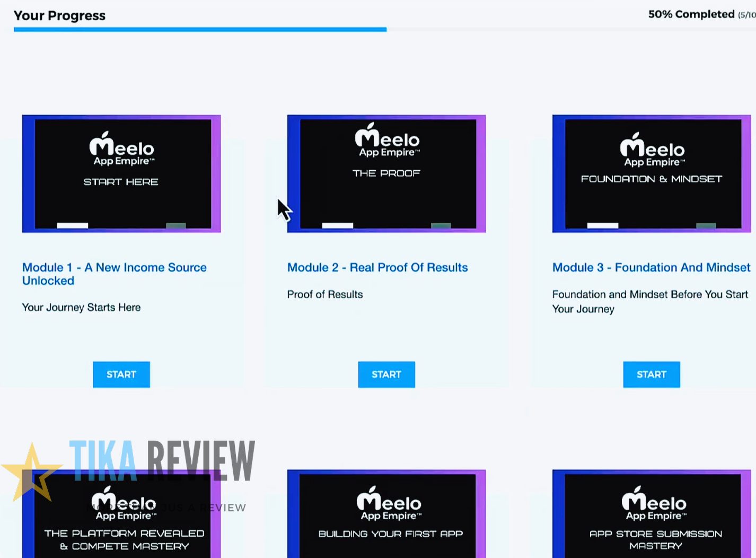
Task: Click the Your Progress heading
Action: tap(59, 15)
